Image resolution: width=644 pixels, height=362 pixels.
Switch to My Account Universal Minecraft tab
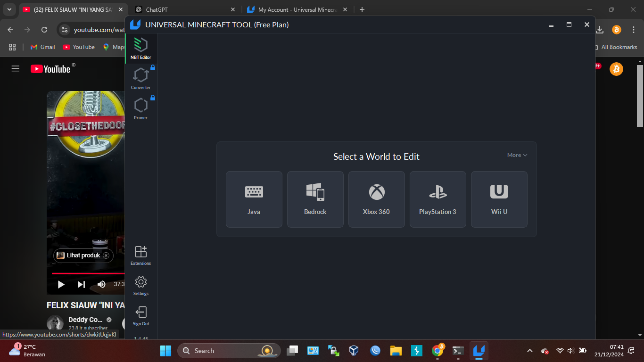pos(297,9)
